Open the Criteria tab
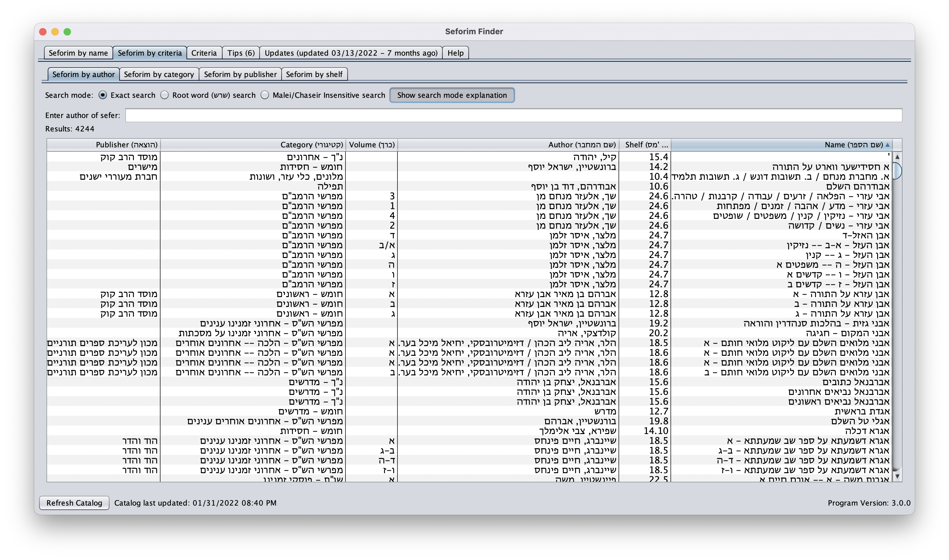Viewport: 949px width, 560px height. tap(204, 53)
